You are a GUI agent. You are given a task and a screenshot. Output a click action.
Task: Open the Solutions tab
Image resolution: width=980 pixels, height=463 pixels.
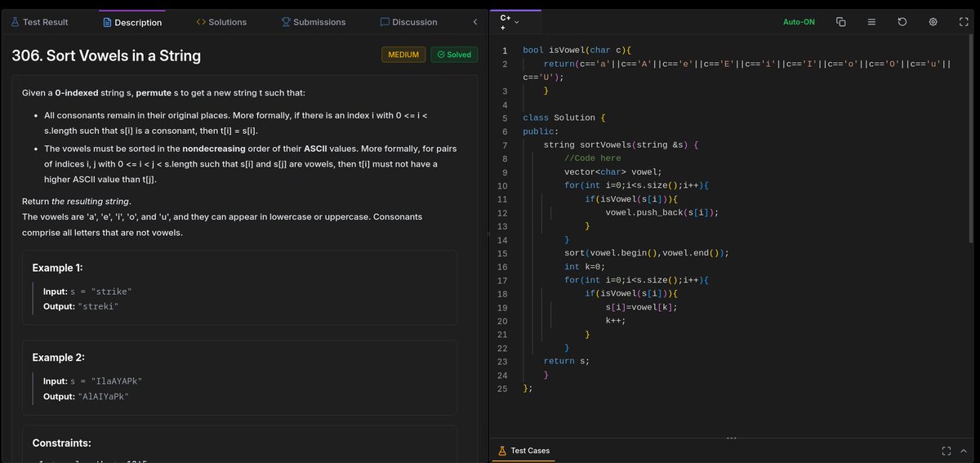[221, 22]
